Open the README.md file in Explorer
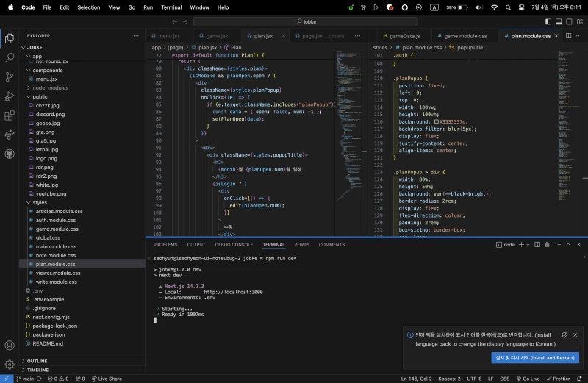This screenshot has height=383, width=588. (48, 343)
